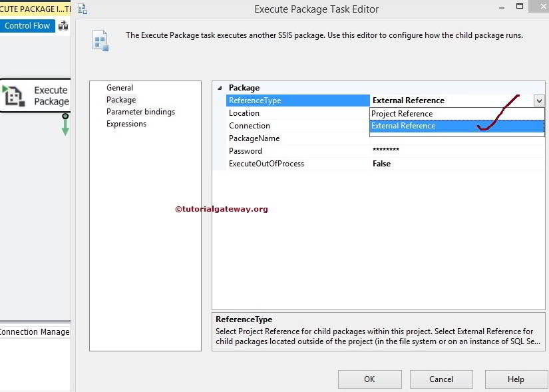
Task: Click the large task icon in the dialog header
Action: [100, 40]
